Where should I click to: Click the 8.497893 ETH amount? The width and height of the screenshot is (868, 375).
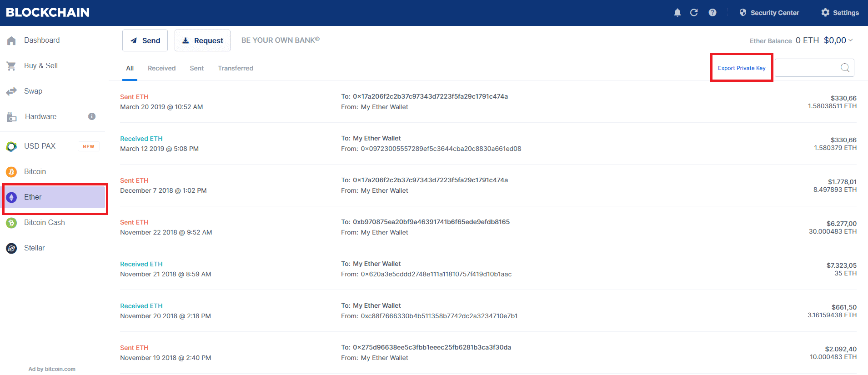pos(835,190)
